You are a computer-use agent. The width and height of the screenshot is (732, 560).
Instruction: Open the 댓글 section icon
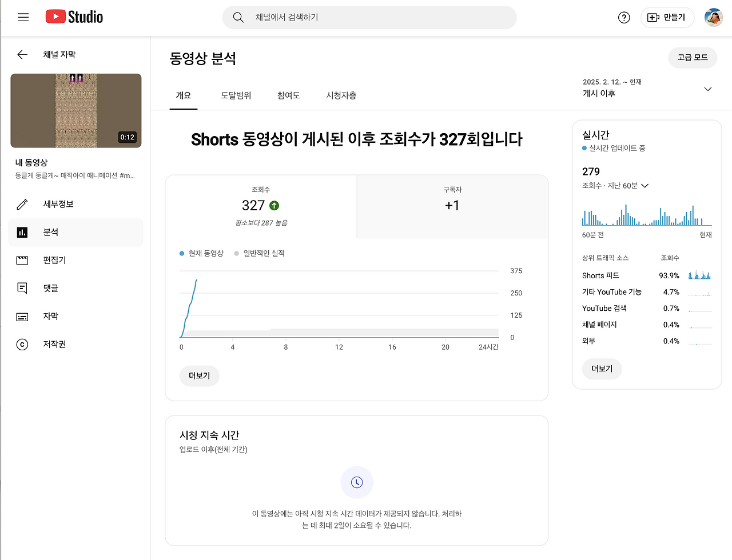[x=23, y=288]
